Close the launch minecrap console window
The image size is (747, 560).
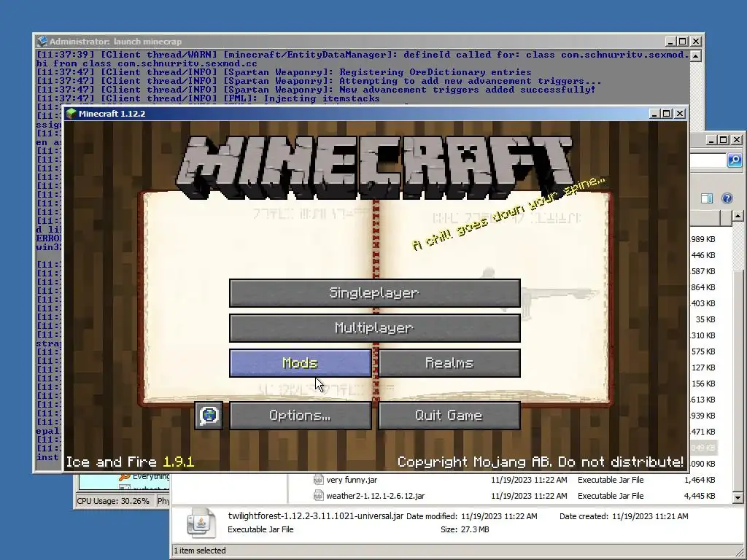(695, 42)
